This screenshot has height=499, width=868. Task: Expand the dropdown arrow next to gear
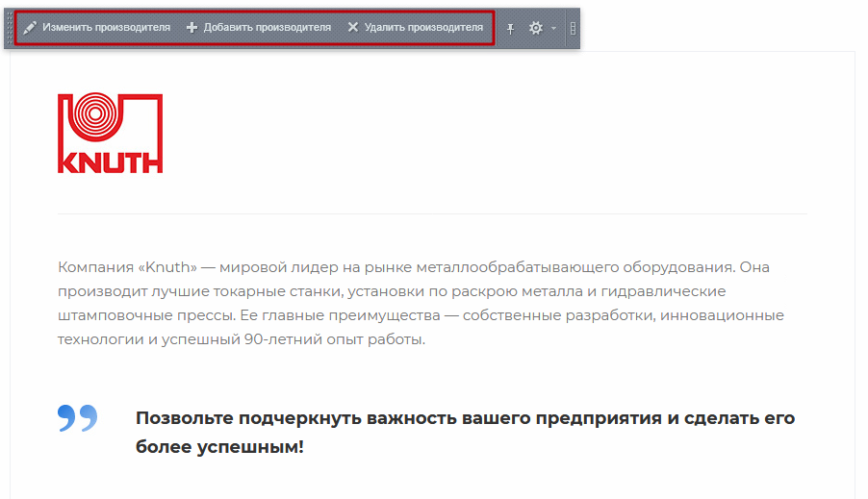(x=553, y=28)
